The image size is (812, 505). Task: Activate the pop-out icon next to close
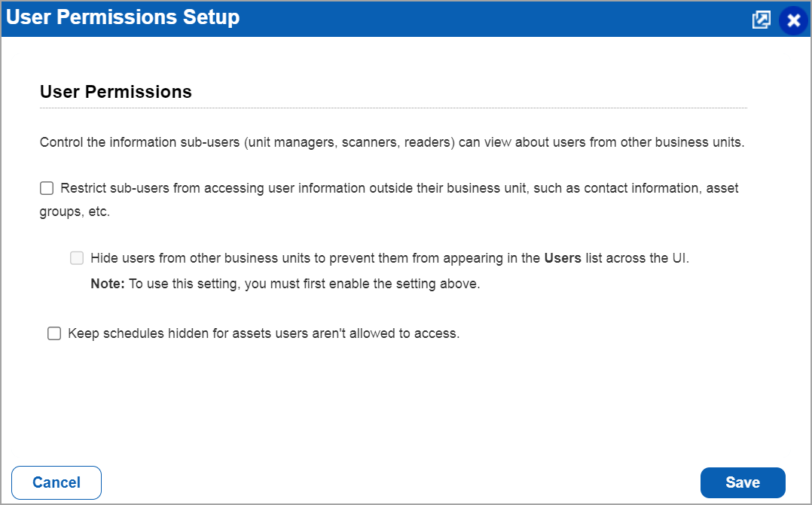761,20
